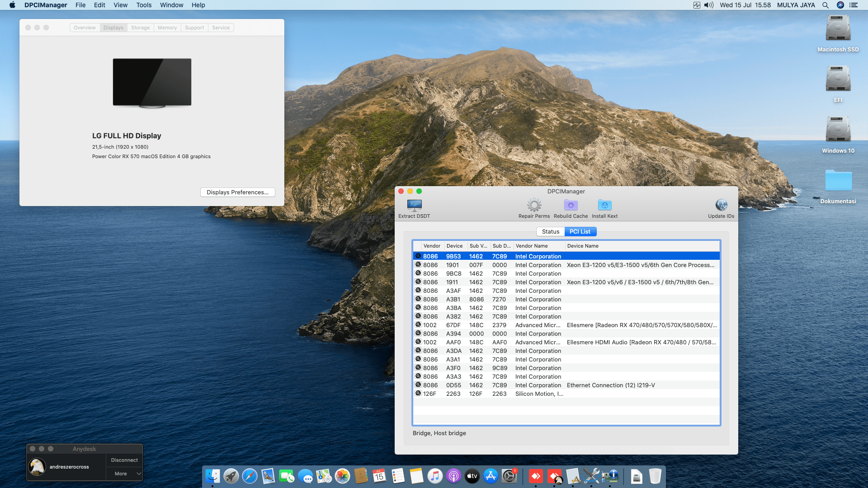Open Safari from the Dock
This screenshot has height=488, width=868.
point(250,476)
